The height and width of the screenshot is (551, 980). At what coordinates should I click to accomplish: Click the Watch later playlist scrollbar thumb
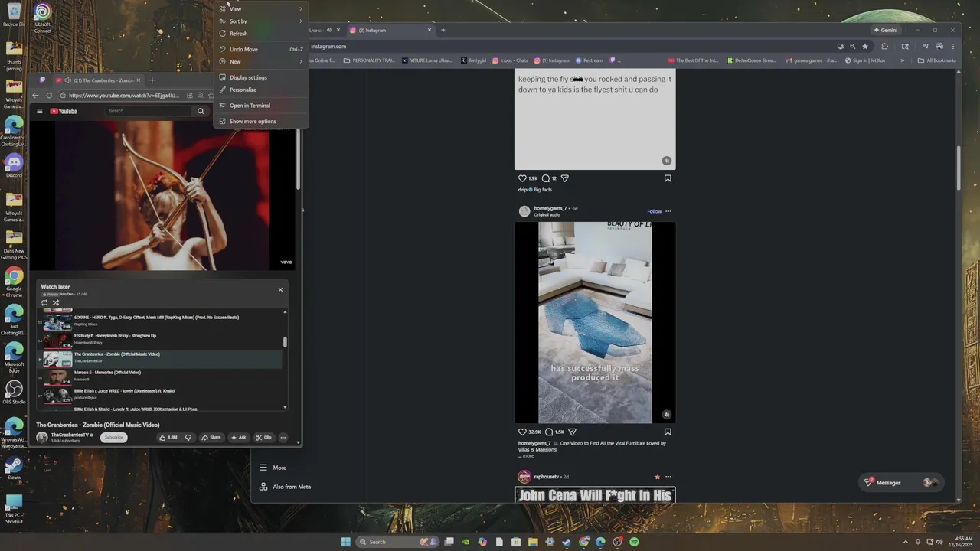(286, 342)
